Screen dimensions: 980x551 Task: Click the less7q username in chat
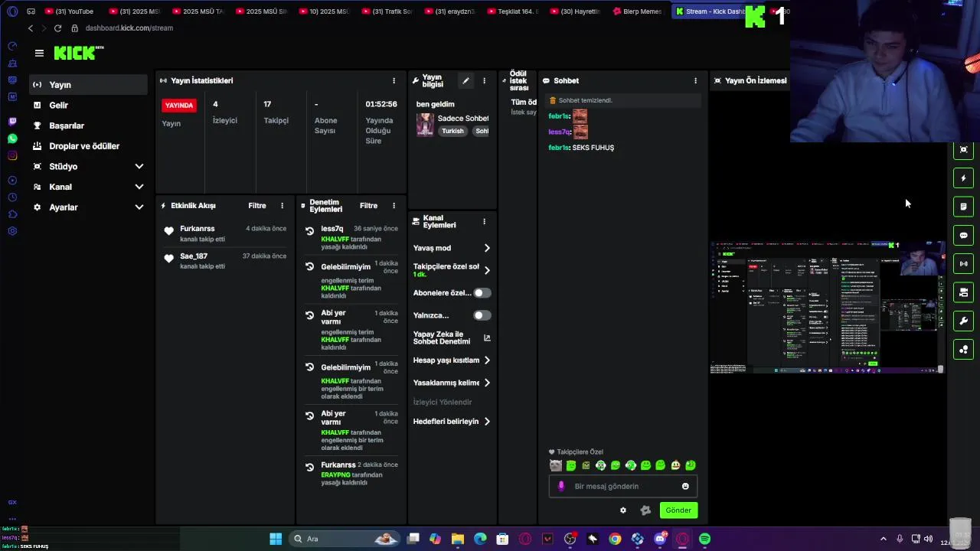pos(560,132)
